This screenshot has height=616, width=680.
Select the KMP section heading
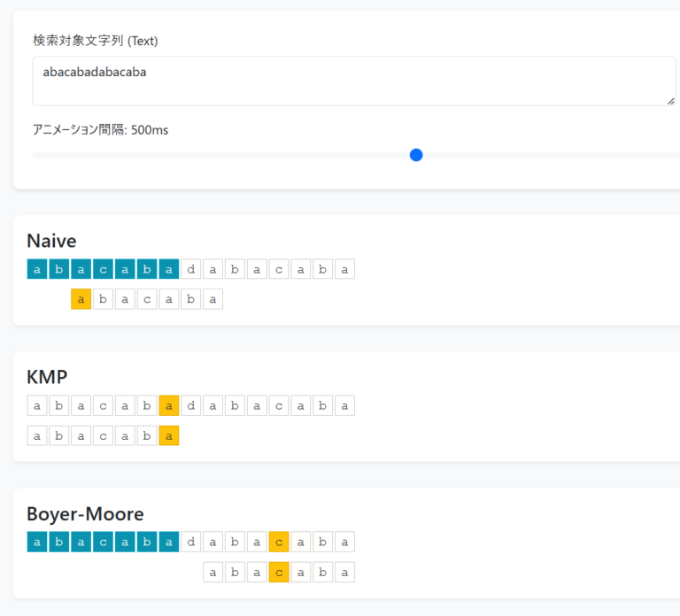(47, 377)
